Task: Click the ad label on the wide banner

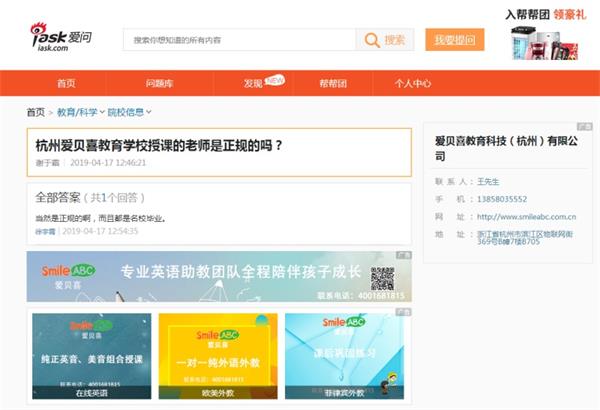Action: (x=404, y=255)
